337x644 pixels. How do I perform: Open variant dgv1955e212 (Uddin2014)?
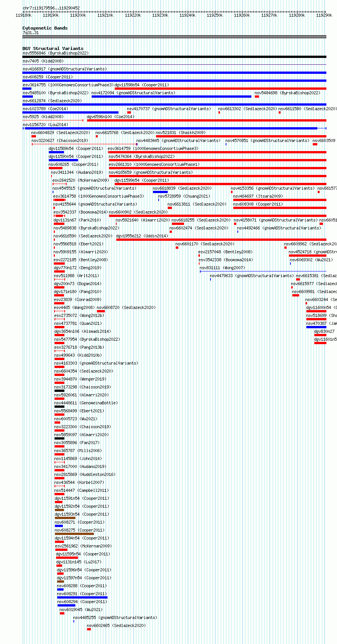142,236
